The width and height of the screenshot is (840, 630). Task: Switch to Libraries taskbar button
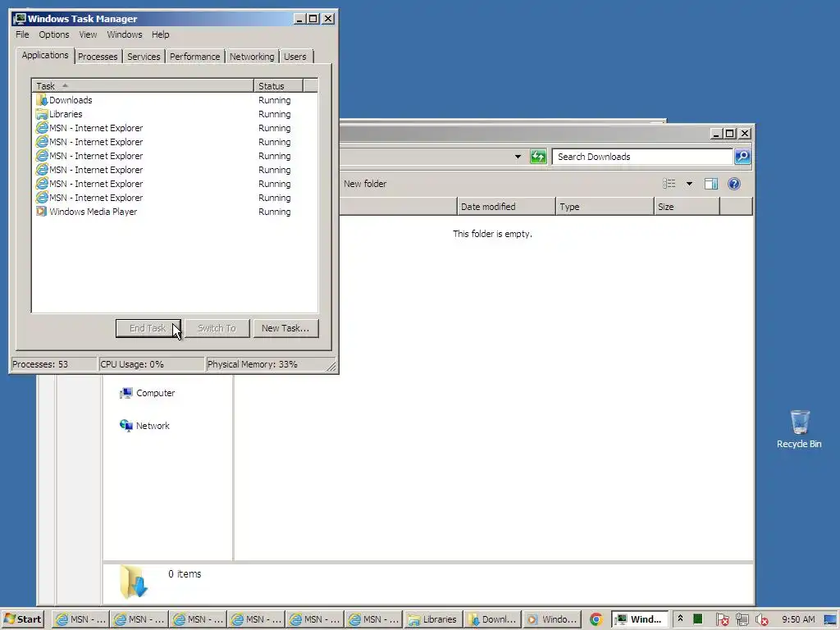click(x=433, y=619)
